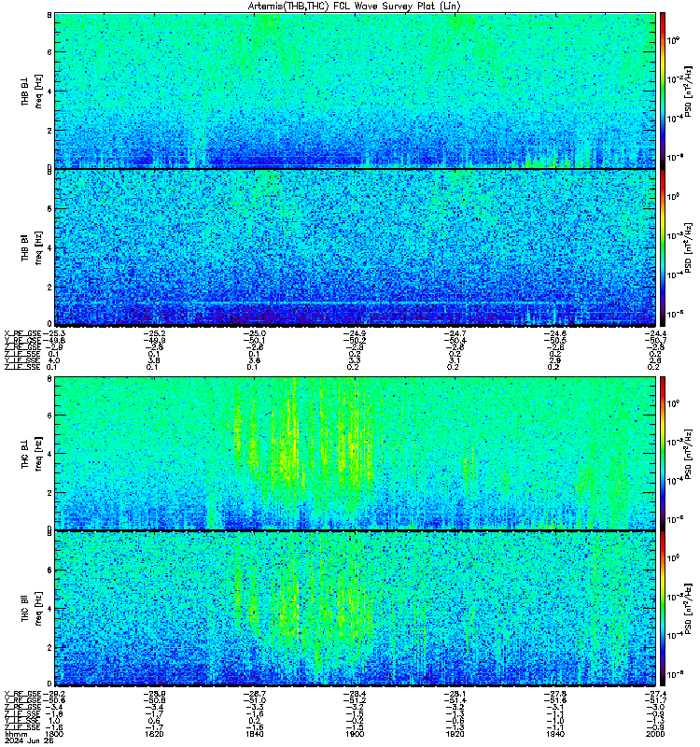Click inside the THC B⊥ spectrogram panel
Image resolution: width=700 pixels, height=747 pixels.
[x=355, y=453]
